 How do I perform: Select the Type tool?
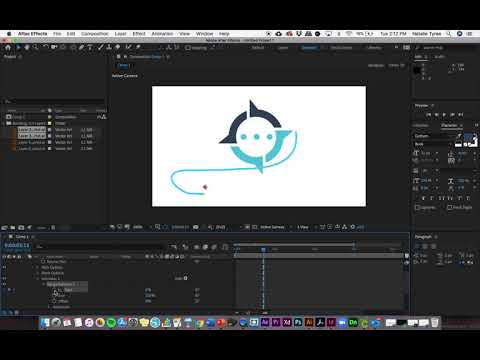[90, 48]
